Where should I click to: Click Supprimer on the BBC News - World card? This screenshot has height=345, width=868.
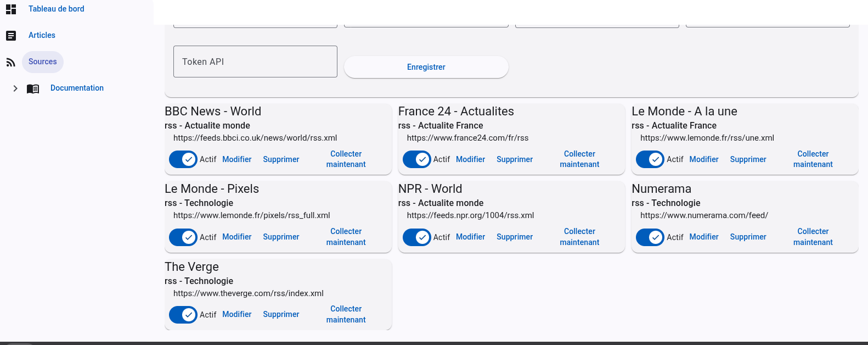tap(281, 159)
